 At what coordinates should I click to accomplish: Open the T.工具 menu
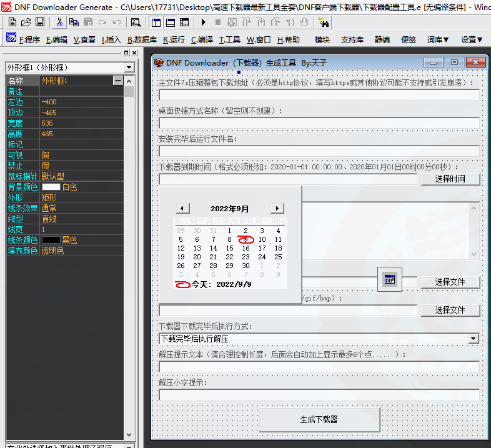229,39
